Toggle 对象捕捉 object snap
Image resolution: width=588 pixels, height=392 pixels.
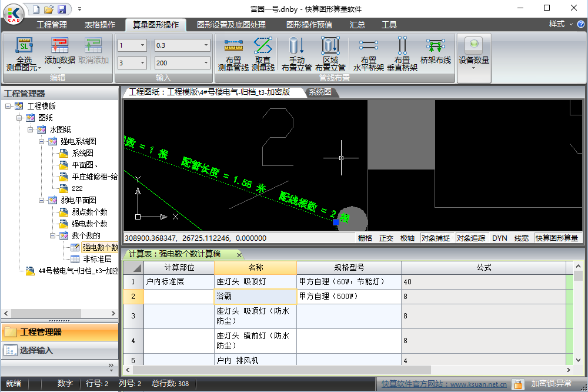(436, 238)
